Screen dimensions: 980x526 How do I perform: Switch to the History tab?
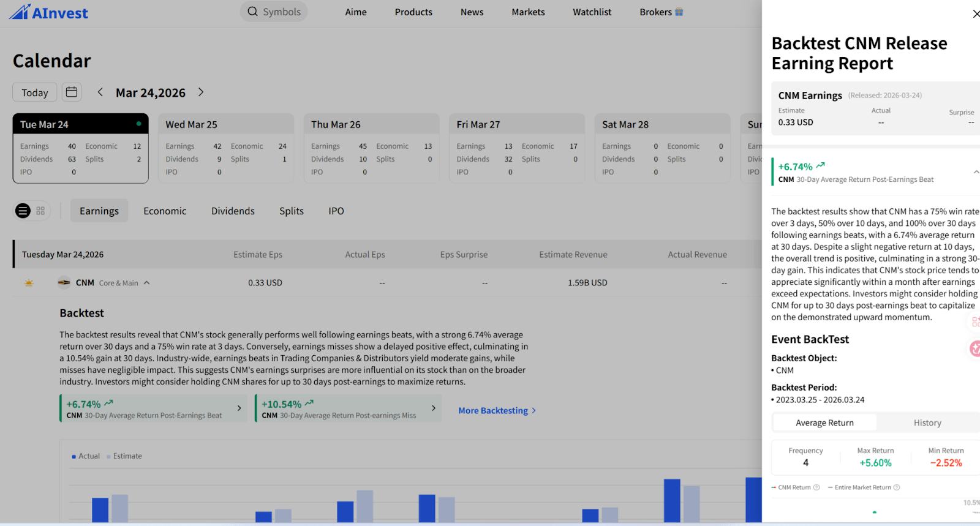point(927,423)
